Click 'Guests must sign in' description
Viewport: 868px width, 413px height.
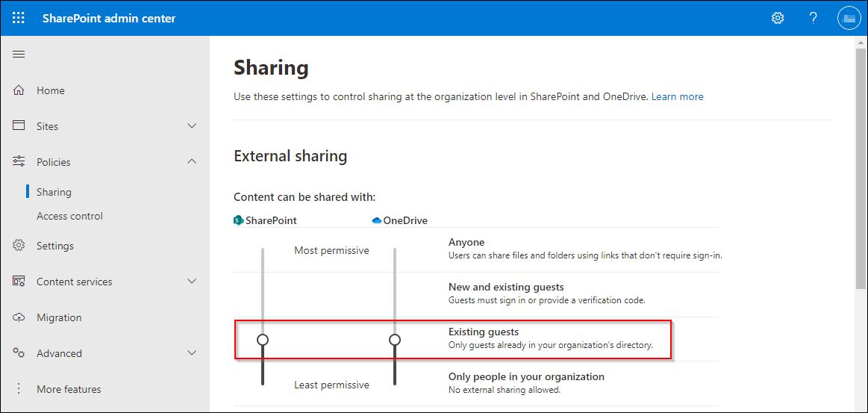click(x=547, y=300)
